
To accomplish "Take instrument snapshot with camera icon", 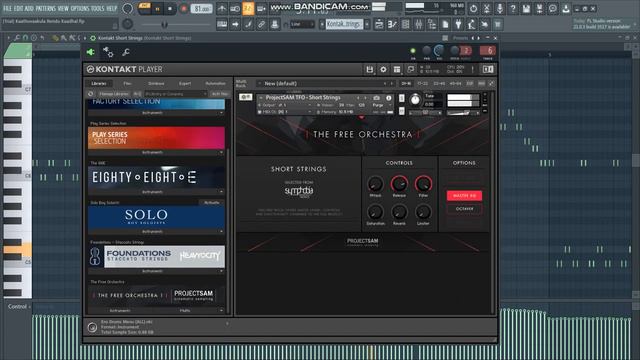I will coord(376,98).
